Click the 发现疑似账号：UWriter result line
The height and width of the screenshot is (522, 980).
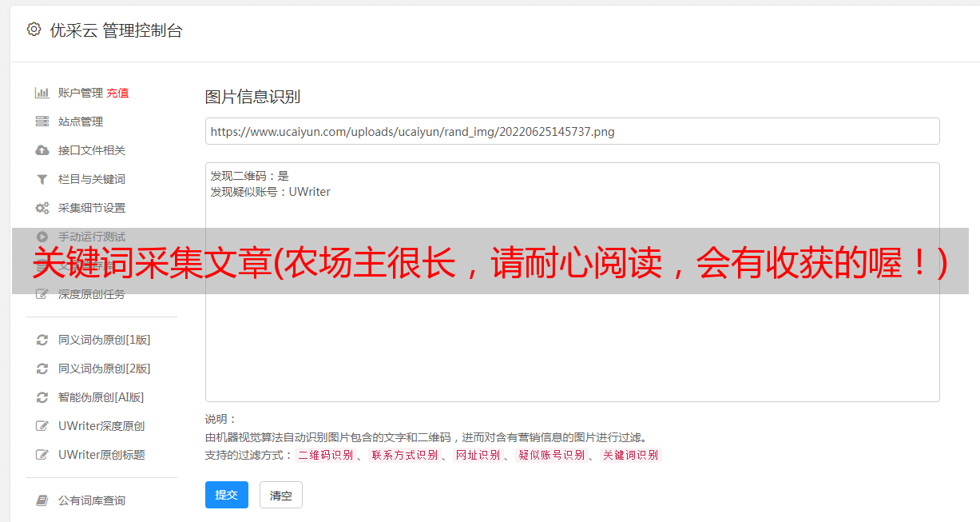click(x=271, y=192)
